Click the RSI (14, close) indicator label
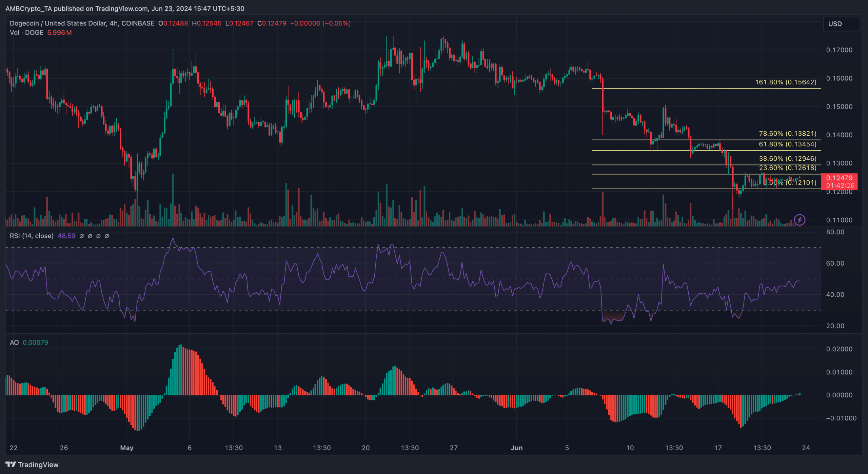The height and width of the screenshot is (474, 868). point(32,236)
